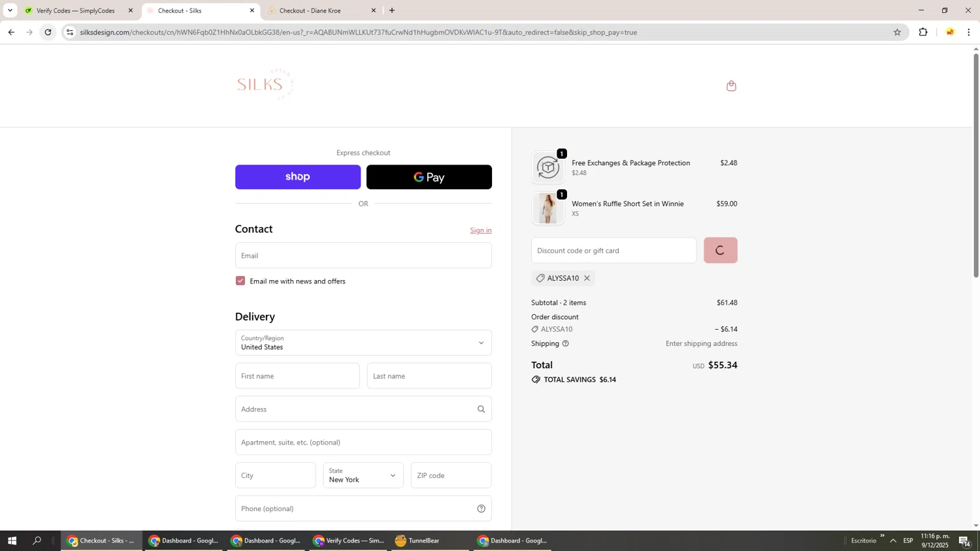Open TunnelBear from the taskbar
The width and height of the screenshot is (980, 551).
click(429, 541)
